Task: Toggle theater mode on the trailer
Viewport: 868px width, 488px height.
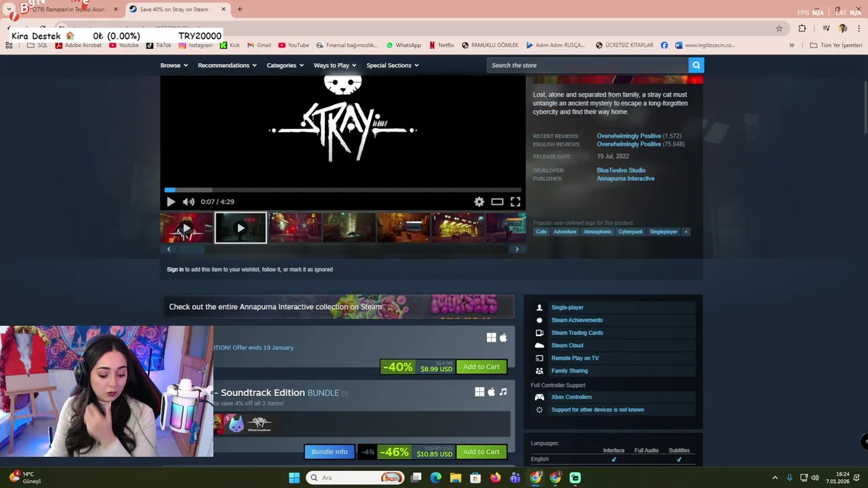Action: (497, 202)
